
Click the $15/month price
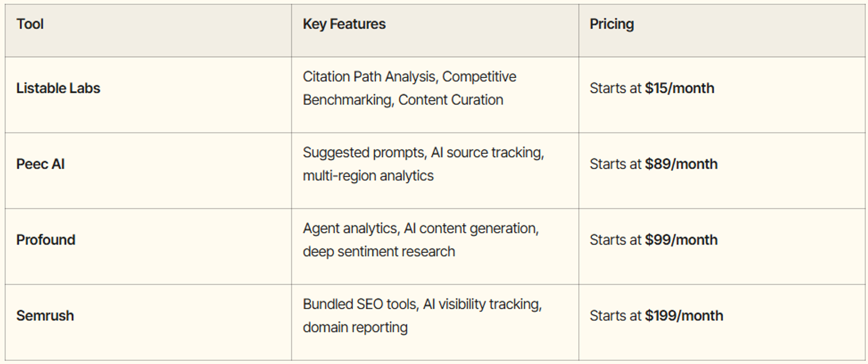679,88
